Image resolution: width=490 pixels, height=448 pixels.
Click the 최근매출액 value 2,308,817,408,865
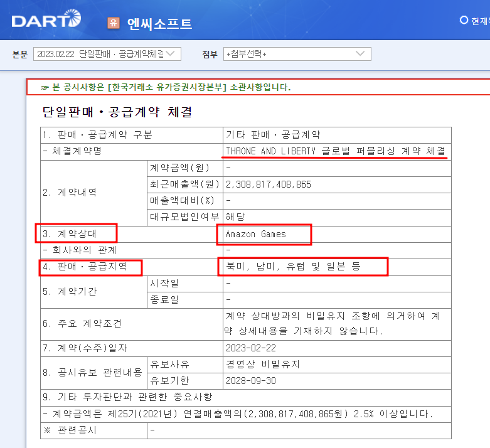tap(269, 184)
